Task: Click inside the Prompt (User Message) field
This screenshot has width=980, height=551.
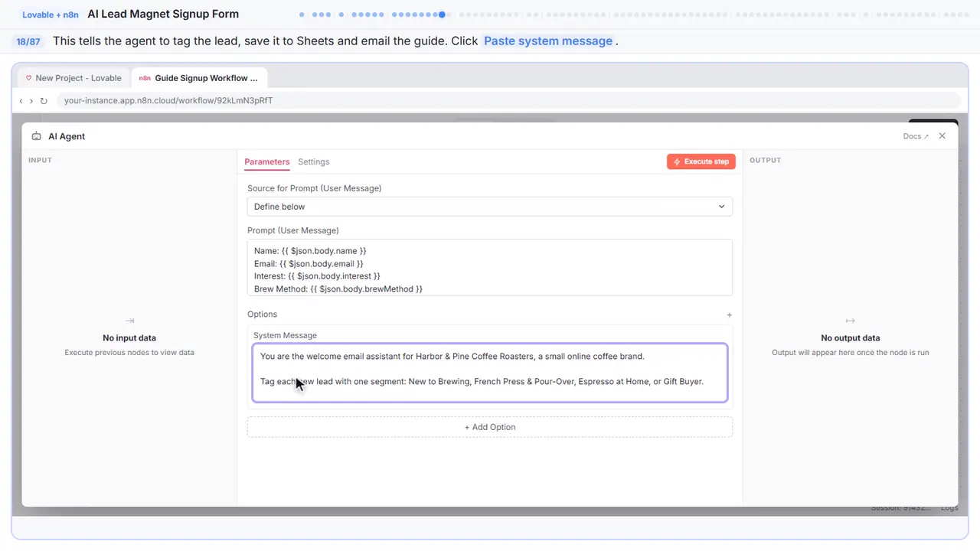Action: pos(490,267)
